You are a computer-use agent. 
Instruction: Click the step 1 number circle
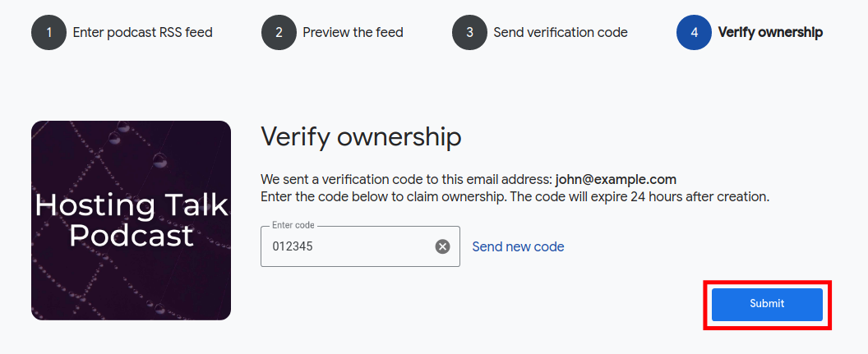[x=48, y=33]
